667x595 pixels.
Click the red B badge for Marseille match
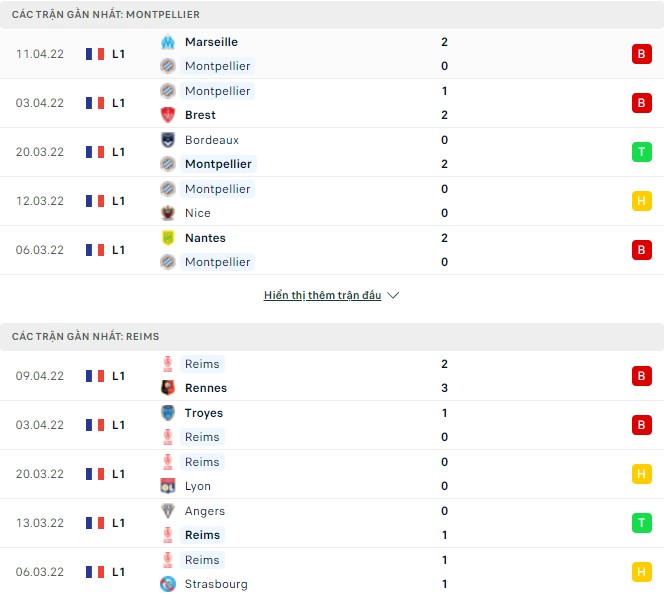pyautogui.click(x=641, y=54)
